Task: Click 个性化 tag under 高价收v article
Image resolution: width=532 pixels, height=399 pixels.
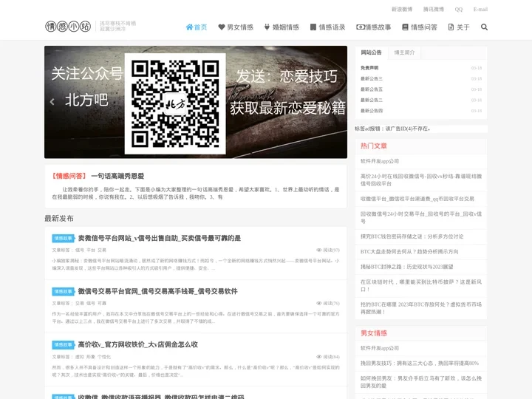Action: point(104,357)
